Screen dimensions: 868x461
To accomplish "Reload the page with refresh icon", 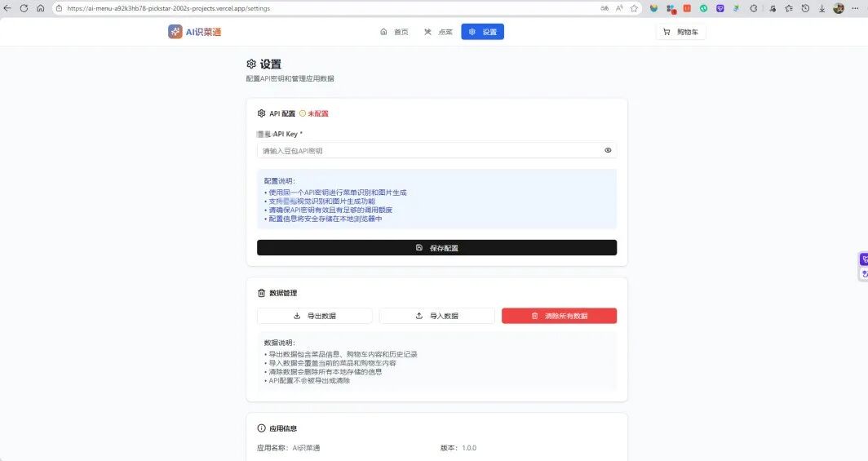I will (x=24, y=8).
